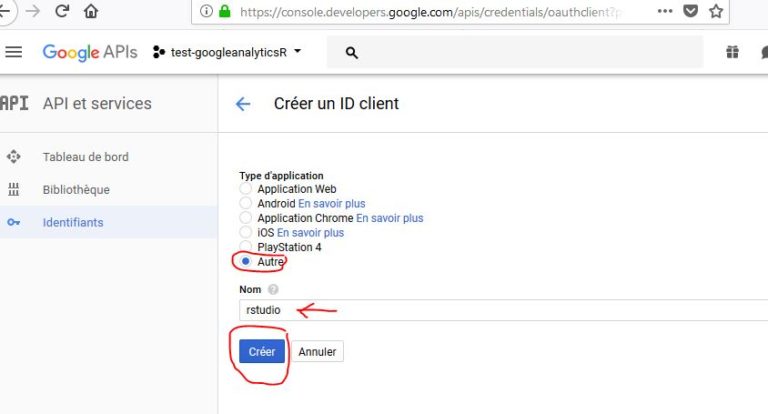Open Tableau de bord in sidebar
This screenshot has height=414, width=768.
click(86, 157)
